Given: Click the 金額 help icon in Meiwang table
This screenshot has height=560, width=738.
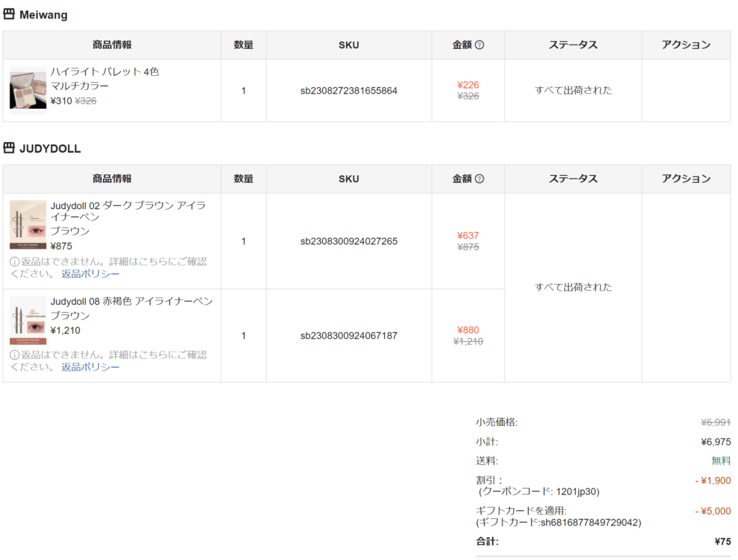Looking at the screenshot, I should 479,45.
